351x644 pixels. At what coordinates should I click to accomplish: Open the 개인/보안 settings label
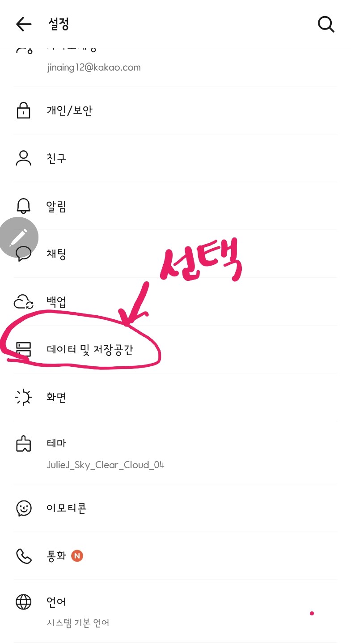click(x=70, y=110)
